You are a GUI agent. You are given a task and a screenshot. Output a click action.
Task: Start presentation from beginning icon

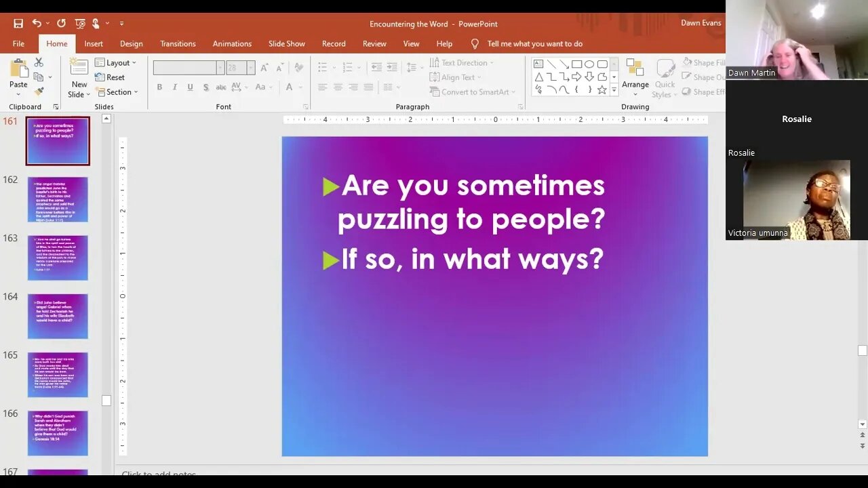80,24
